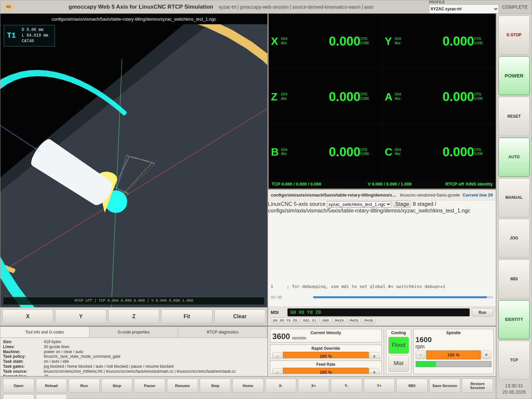Open the G-code properties tab

click(x=134, y=332)
